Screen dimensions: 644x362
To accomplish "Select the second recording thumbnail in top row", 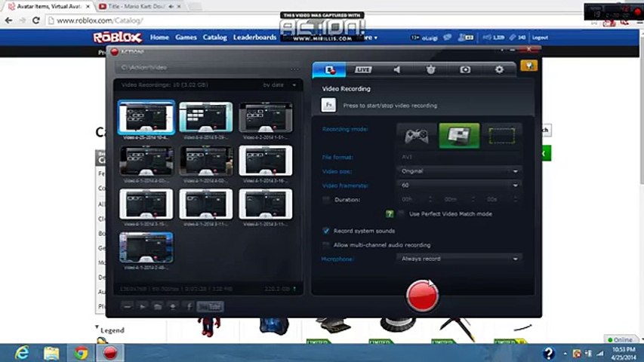I will 206,118.
